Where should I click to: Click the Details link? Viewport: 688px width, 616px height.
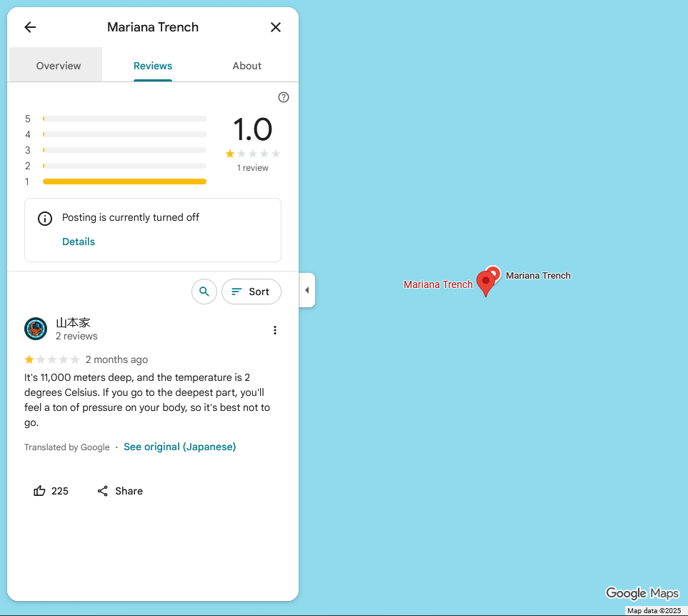79,242
